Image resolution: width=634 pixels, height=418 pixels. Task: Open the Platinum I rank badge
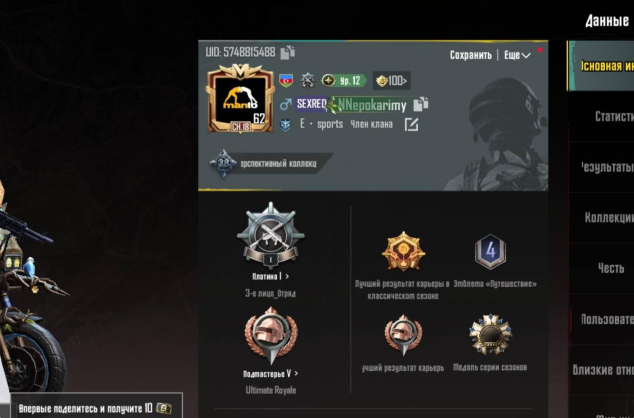[x=271, y=235]
